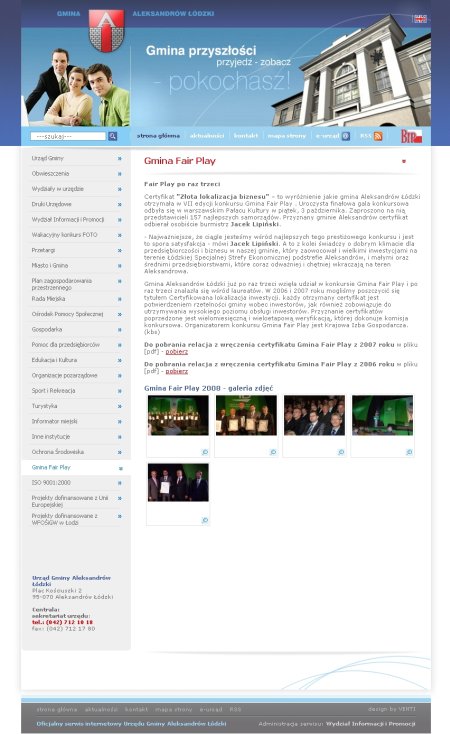Expand the Przetargi sidebar arrow

(120, 251)
